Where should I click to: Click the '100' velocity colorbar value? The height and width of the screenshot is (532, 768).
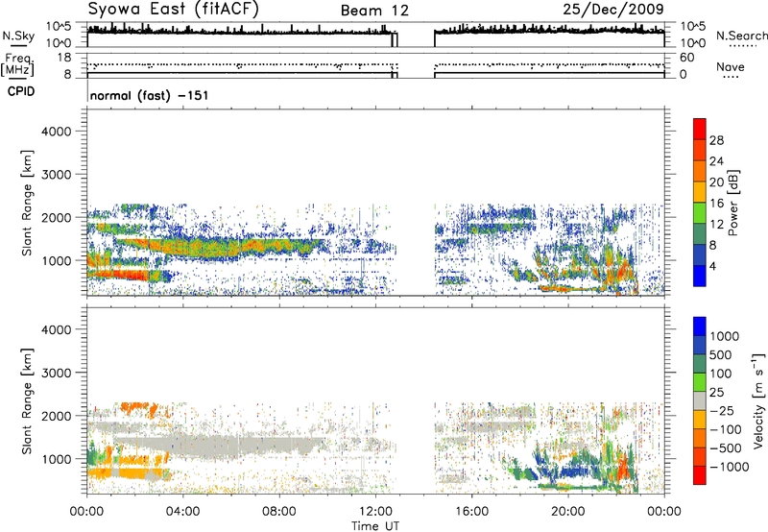(721, 374)
